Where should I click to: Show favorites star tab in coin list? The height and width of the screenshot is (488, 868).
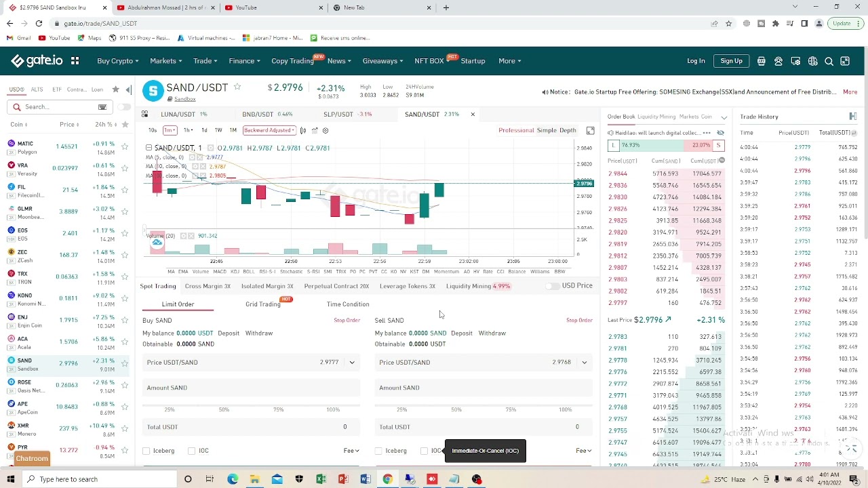(115, 89)
